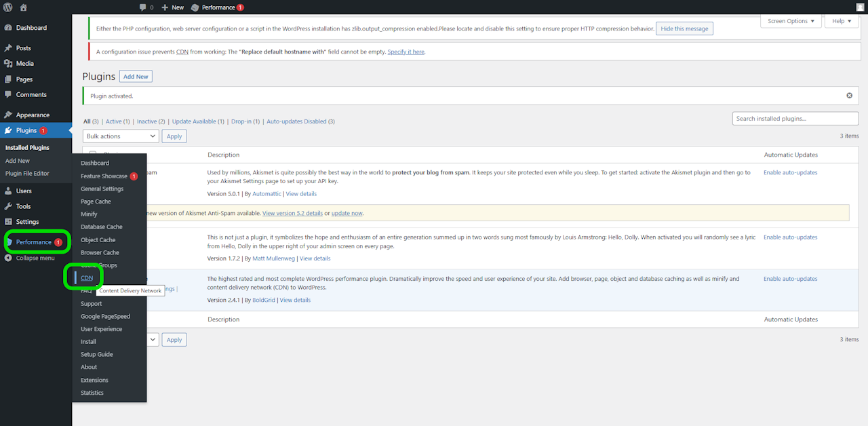Screen dimensions: 868x426
Task: Click Add New button beside Plugins heading
Action: click(136, 77)
